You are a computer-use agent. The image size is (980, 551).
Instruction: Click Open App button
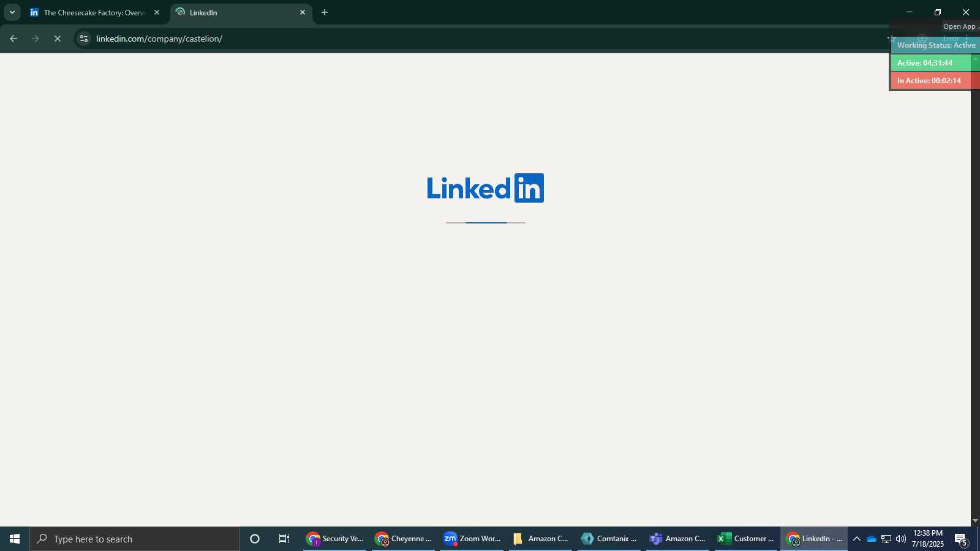960,26
